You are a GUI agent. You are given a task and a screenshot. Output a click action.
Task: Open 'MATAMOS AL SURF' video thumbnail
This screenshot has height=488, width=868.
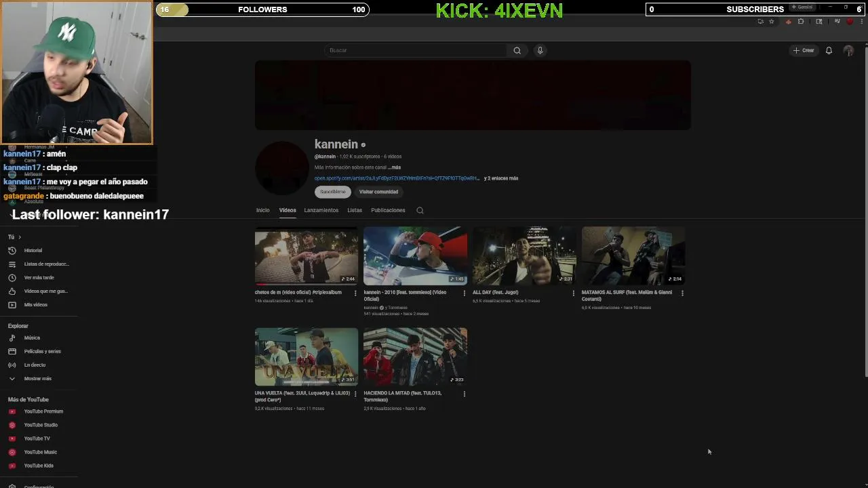633,256
